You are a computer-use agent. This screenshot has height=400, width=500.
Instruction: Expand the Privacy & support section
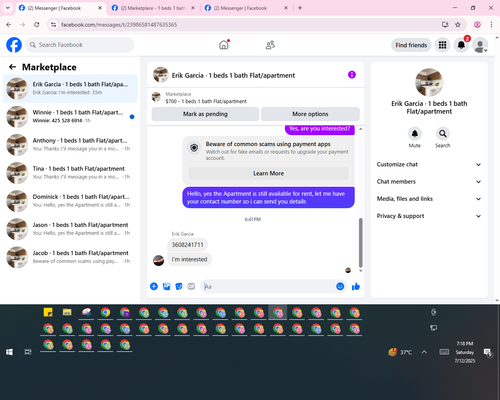click(429, 216)
